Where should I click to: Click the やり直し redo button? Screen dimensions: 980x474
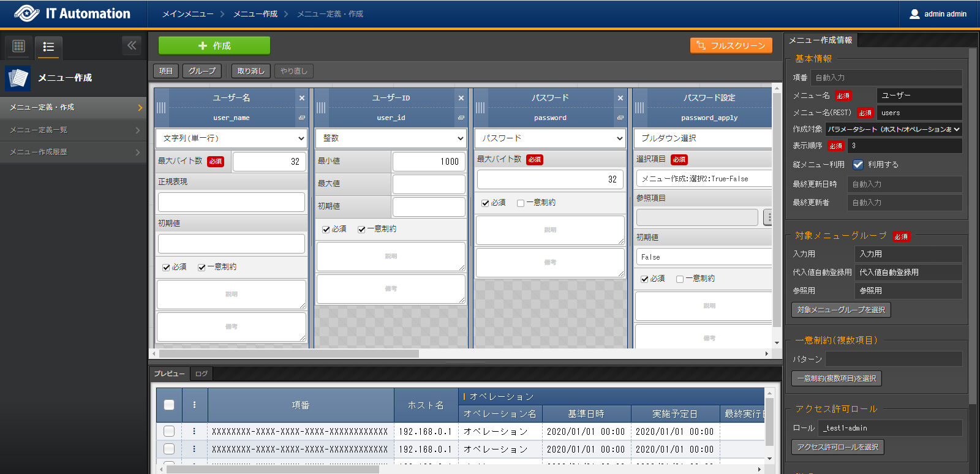pyautogui.click(x=294, y=71)
